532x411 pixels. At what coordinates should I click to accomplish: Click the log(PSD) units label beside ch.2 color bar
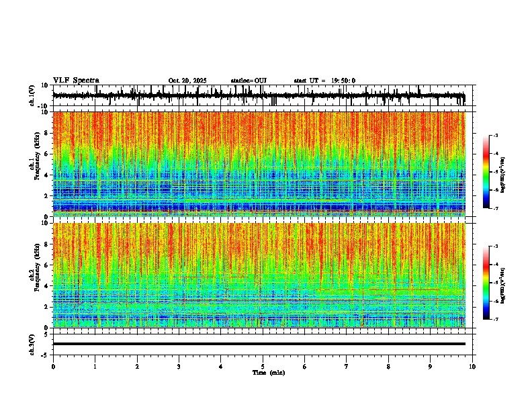[x=503, y=285]
